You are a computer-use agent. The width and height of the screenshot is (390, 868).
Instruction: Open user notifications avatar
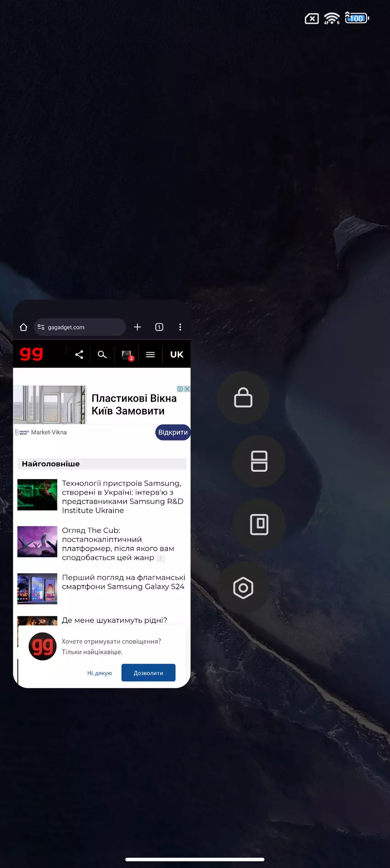tap(127, 355)
